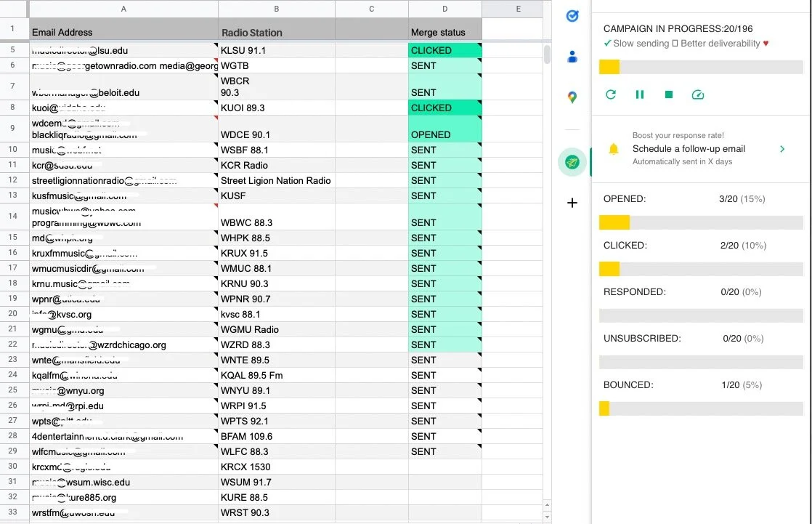Select the mail merge paper plane add-on icon
Viewport: 812px width, 524px height.
point(572,162)
